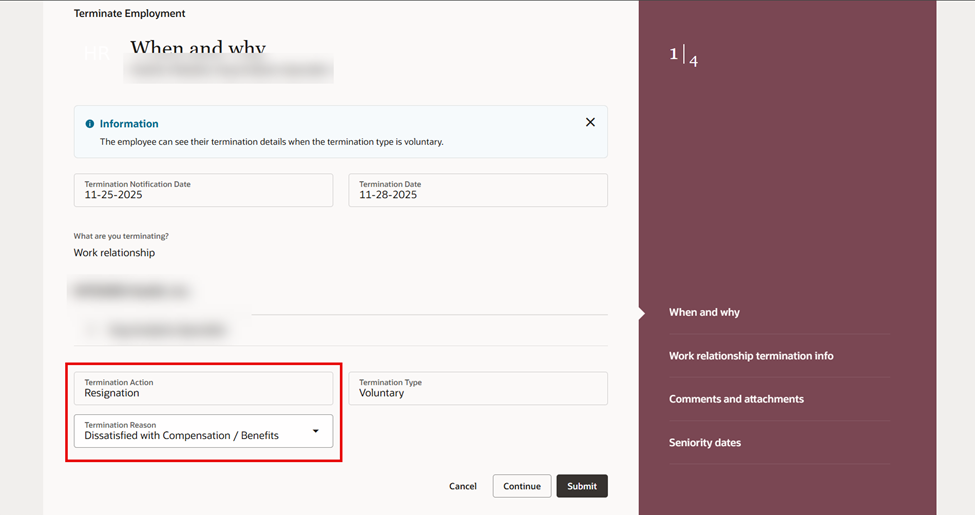975x515 pixels.
Task: Open Comments and attachments step
Action: [736, 399]
